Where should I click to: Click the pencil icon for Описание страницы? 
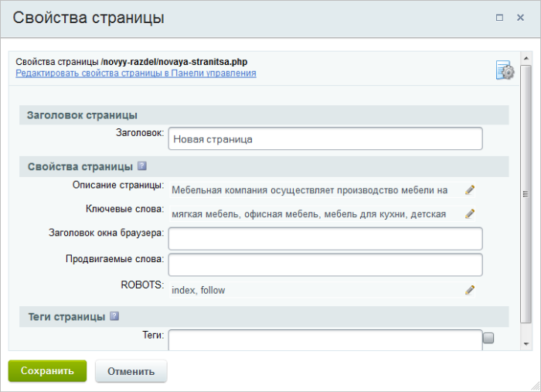[470, 189]
